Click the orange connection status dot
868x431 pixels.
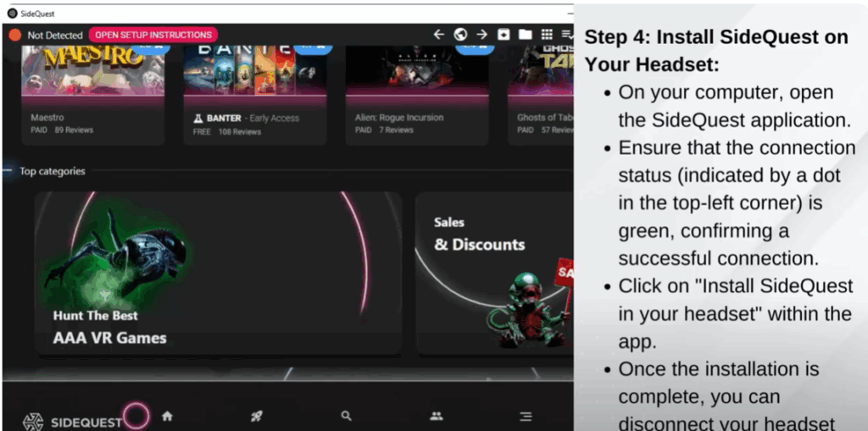(x=15, y=35)
